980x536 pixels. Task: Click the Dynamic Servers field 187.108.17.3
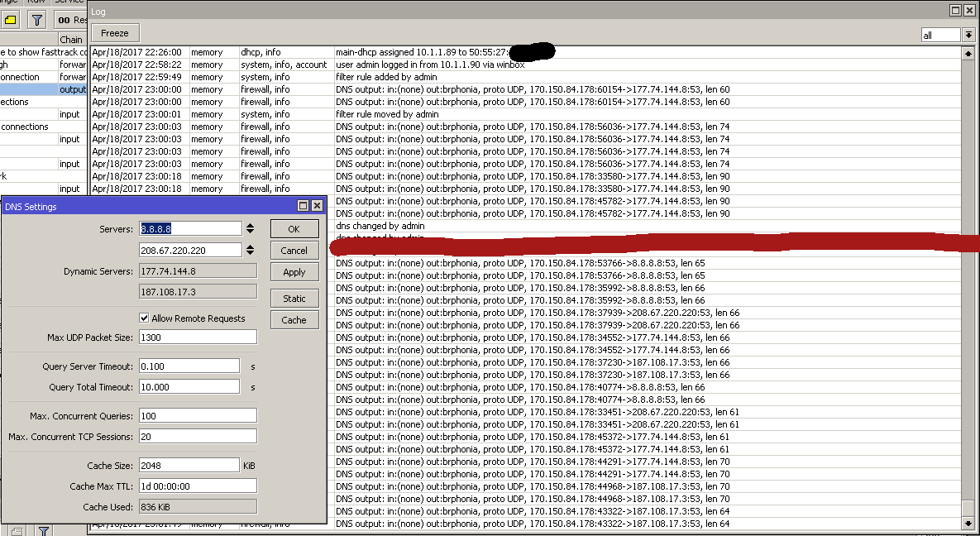pyautogui.click(x=198, y=291)
